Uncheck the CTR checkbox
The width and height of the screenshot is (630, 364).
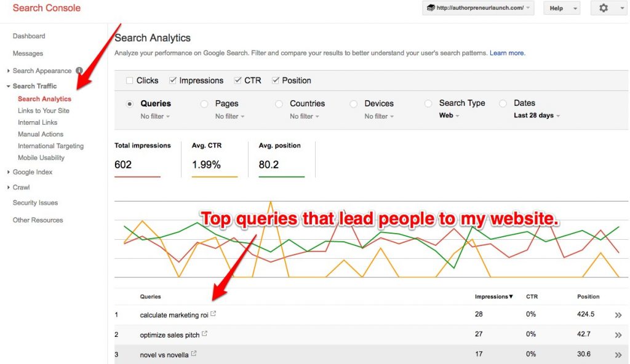[238, 81]
